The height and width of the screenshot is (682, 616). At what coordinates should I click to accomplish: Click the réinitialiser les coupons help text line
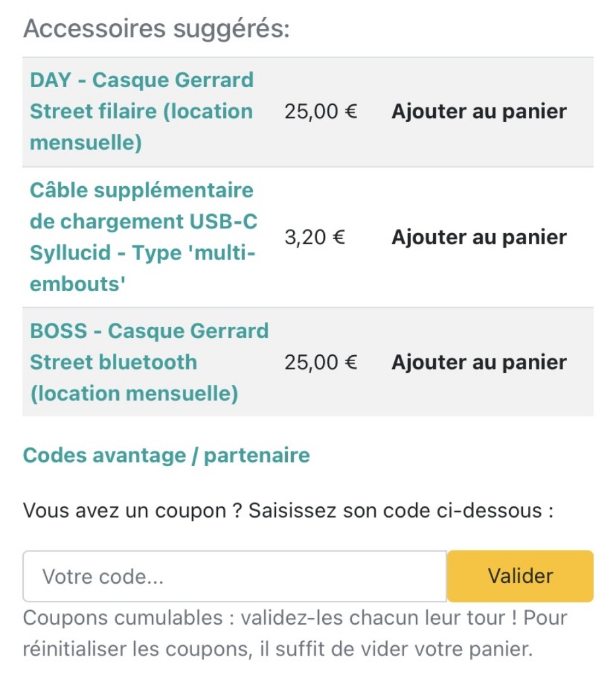pos(277,649)
